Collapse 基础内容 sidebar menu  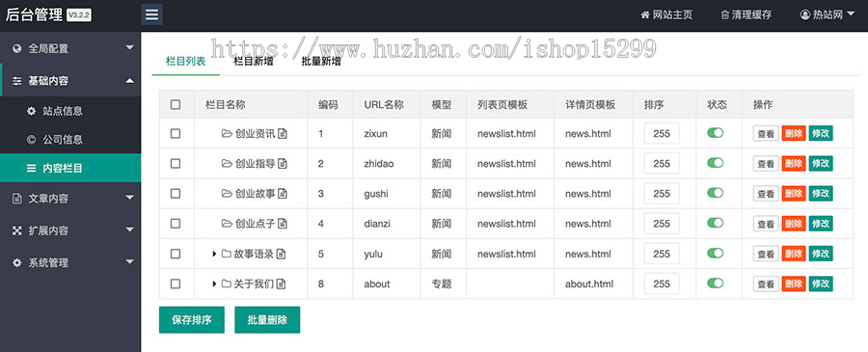(70, 80)
